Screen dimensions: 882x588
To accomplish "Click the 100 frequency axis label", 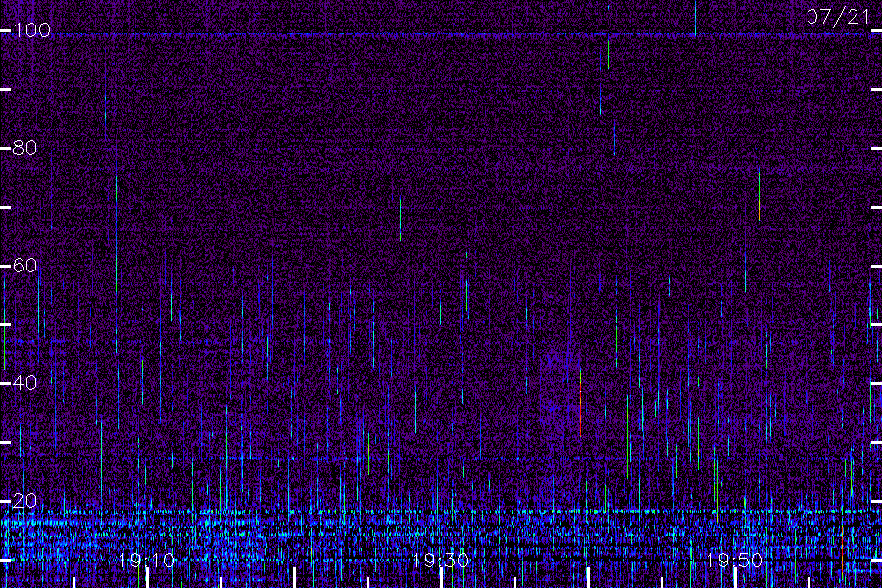I will tap(31, 29).
